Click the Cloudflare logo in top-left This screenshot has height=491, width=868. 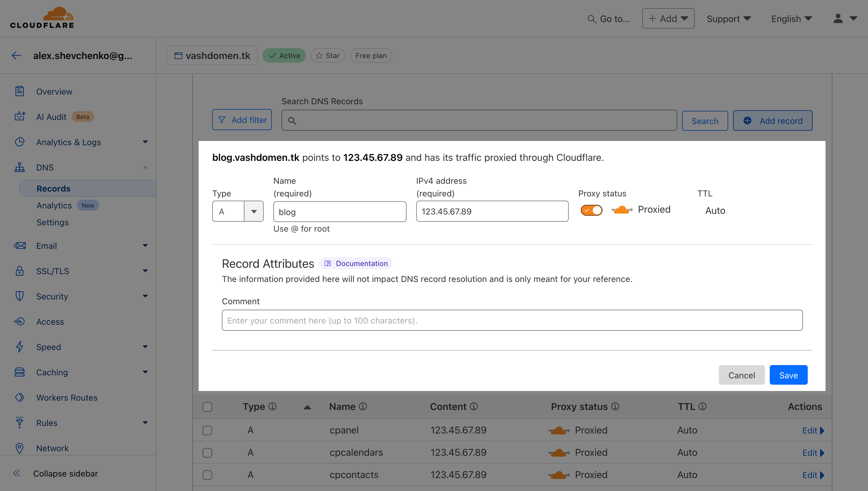tap(42, 18)
